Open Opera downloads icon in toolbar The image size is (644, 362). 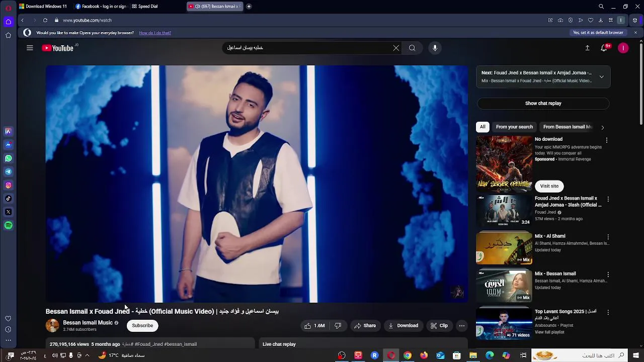(601, 20)
